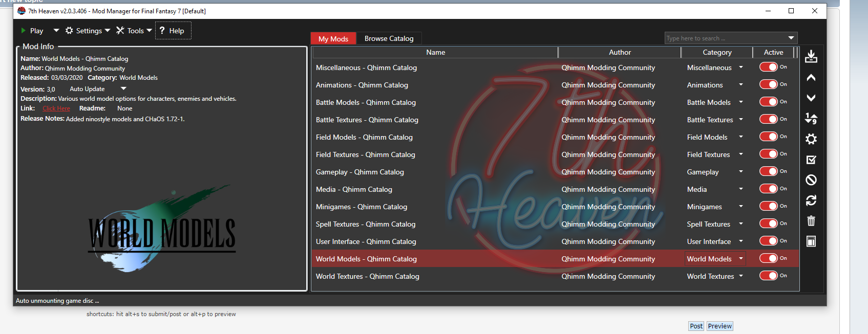
Task: Select the Gameplay - Qhimm Catalog row
Action: pyautogui.click(x=556, y=172)
